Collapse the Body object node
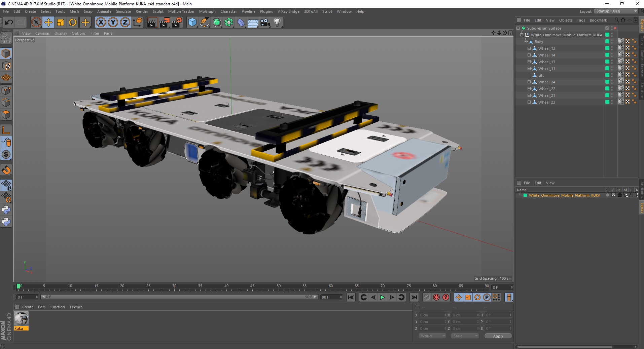The height and width of the screenshot is (349, 644). (525, 42)
